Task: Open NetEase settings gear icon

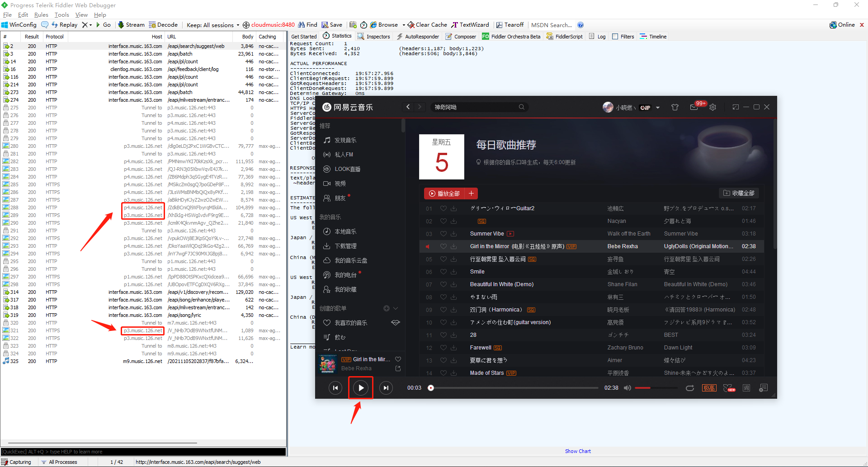Action: (x=713, y=107)
